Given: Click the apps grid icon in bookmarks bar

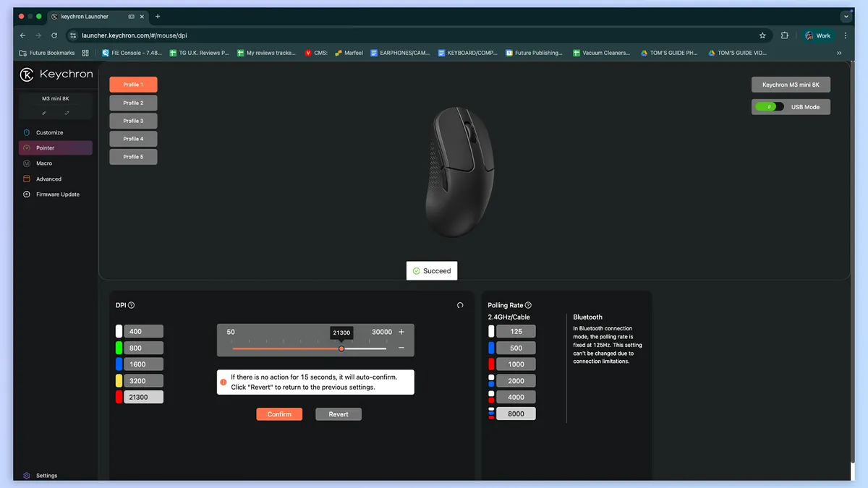Looking at the screenshot, I should (85, 53).
